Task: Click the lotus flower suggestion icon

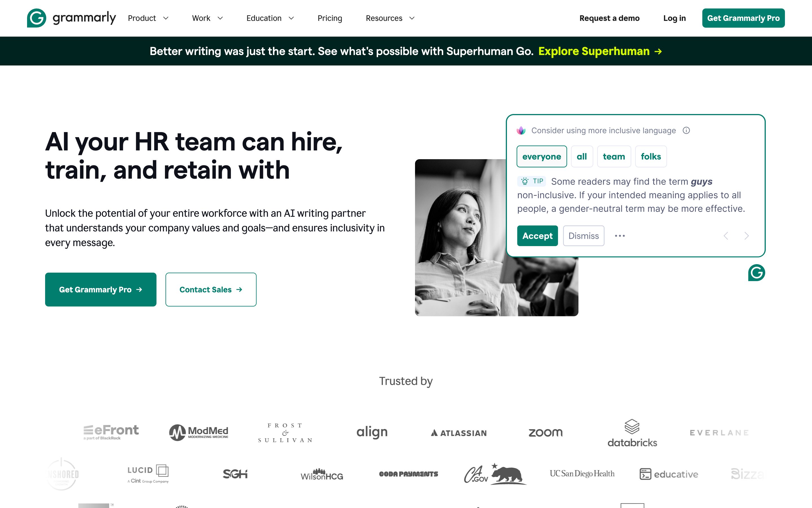Action: click(521, 130)
